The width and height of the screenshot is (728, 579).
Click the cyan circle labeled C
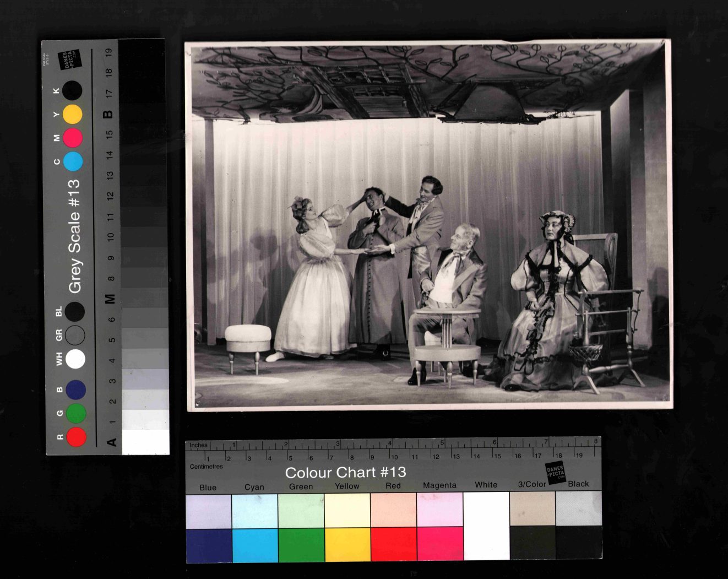point(73,161)
